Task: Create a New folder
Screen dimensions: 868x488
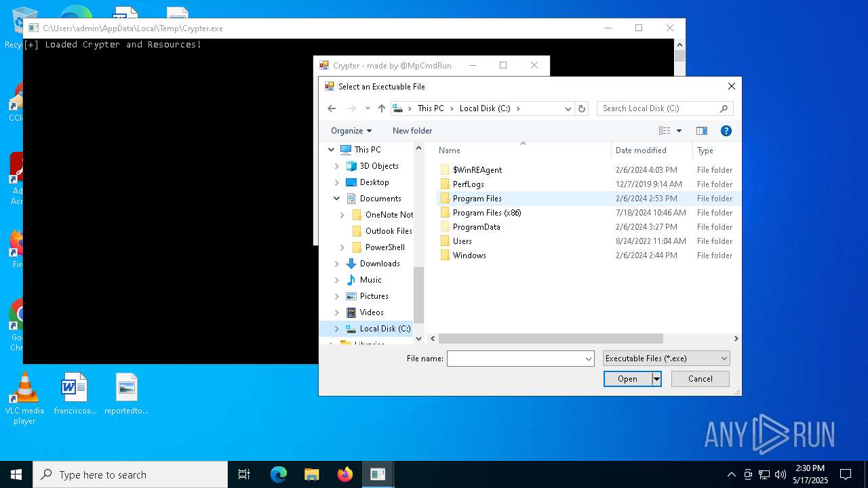Action: 412,131
